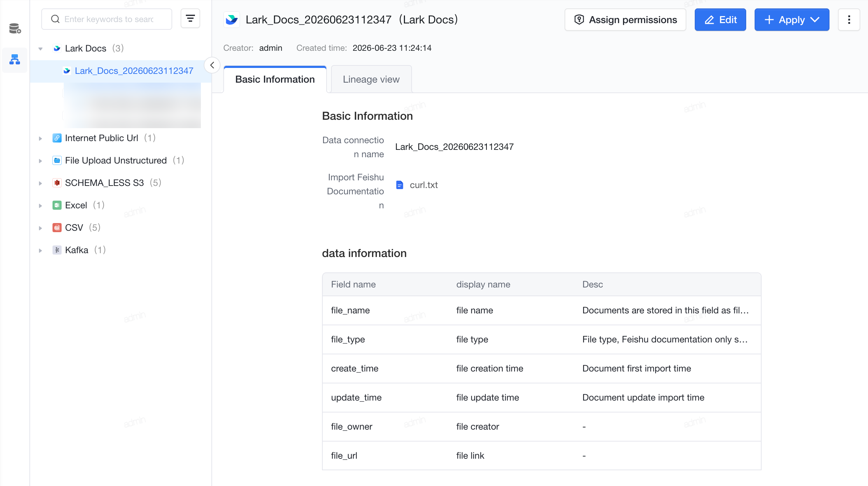Switch to the Lineage view tab

point(371,79)
